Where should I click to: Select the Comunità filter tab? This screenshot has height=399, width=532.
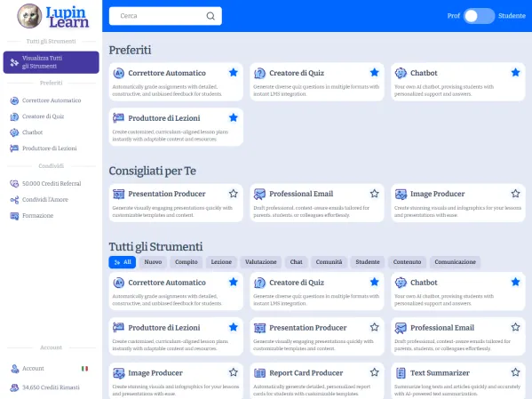click(x=329, y=262)
